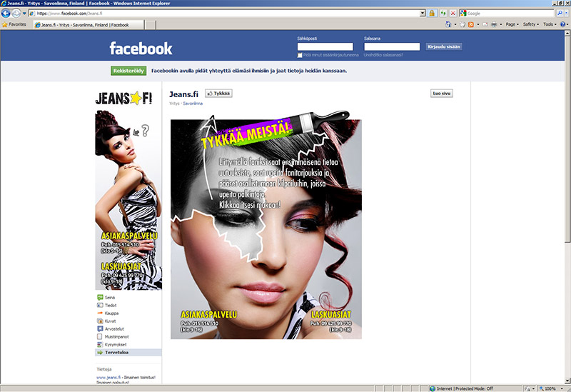Open the Savonlinna link

[193, 104]
